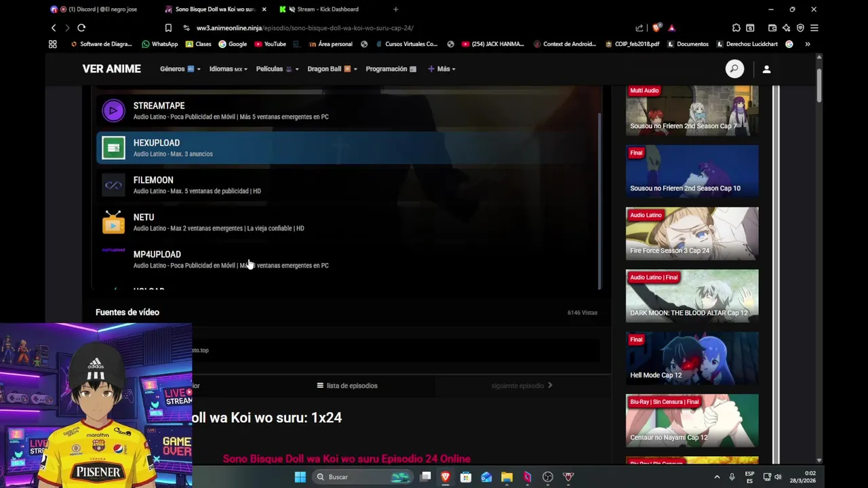Expand the Más dropdown menu
This screenshot has height=488, width=868.
pyautogui.click(x=441, y=68)
